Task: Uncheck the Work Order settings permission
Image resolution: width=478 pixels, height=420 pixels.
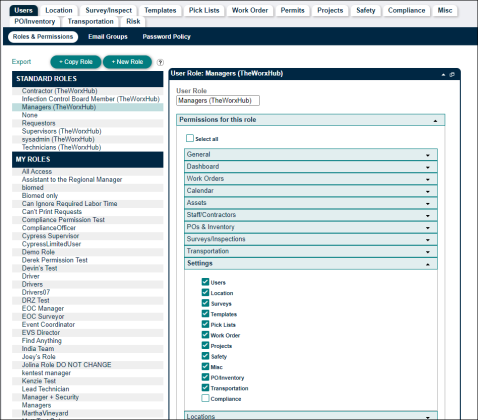Action: [x=205, y=335]
